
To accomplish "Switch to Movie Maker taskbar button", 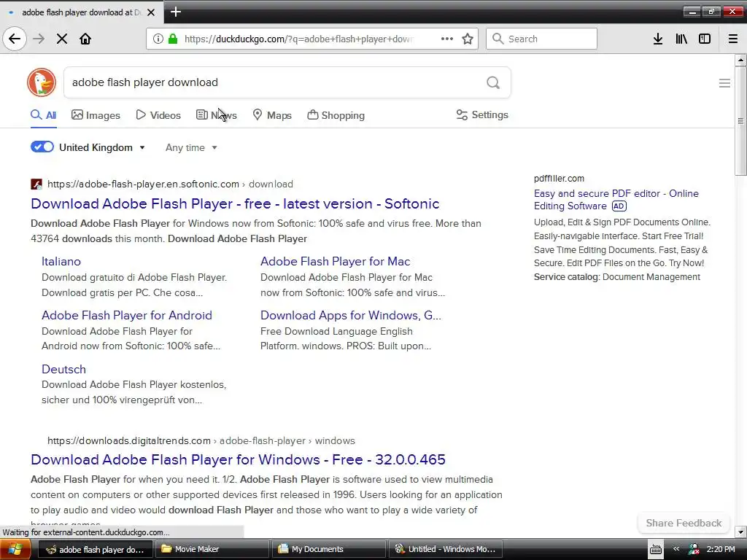I will (x=212, y=549).
